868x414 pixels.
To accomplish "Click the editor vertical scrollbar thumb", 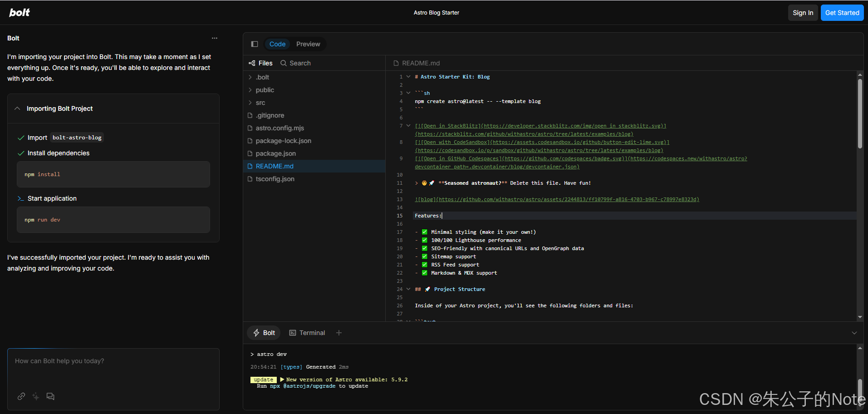I will [x=860, y=113].
